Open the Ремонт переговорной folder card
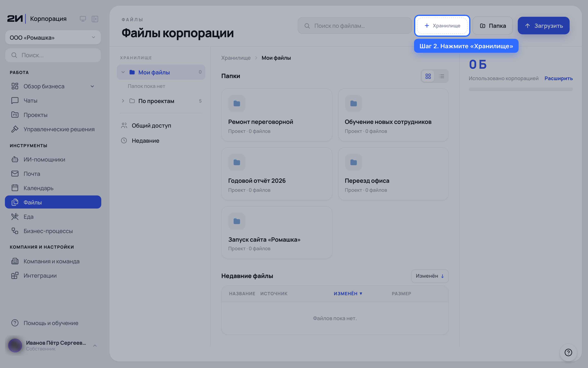The width and height of the screenshot is (588, 368). coord(277,115)
